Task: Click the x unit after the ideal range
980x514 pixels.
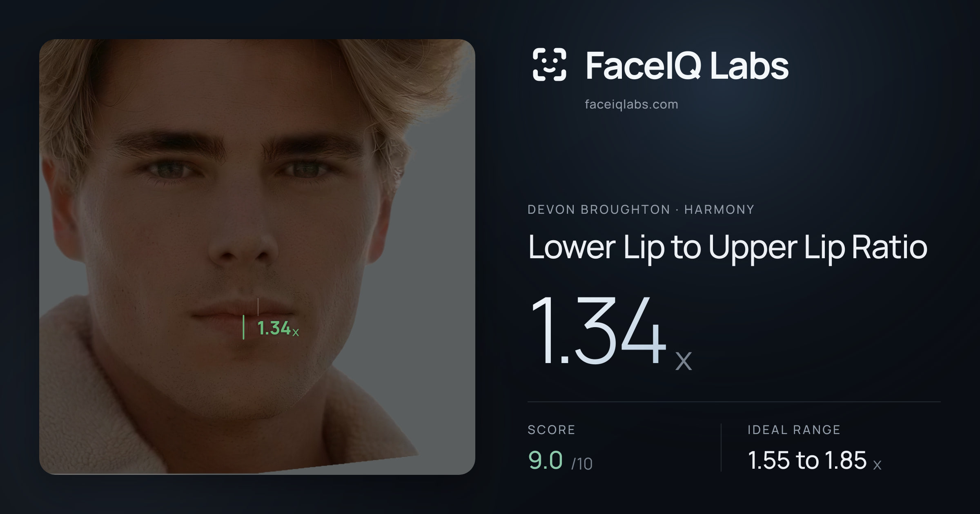Action: click(x=877, y=465)
